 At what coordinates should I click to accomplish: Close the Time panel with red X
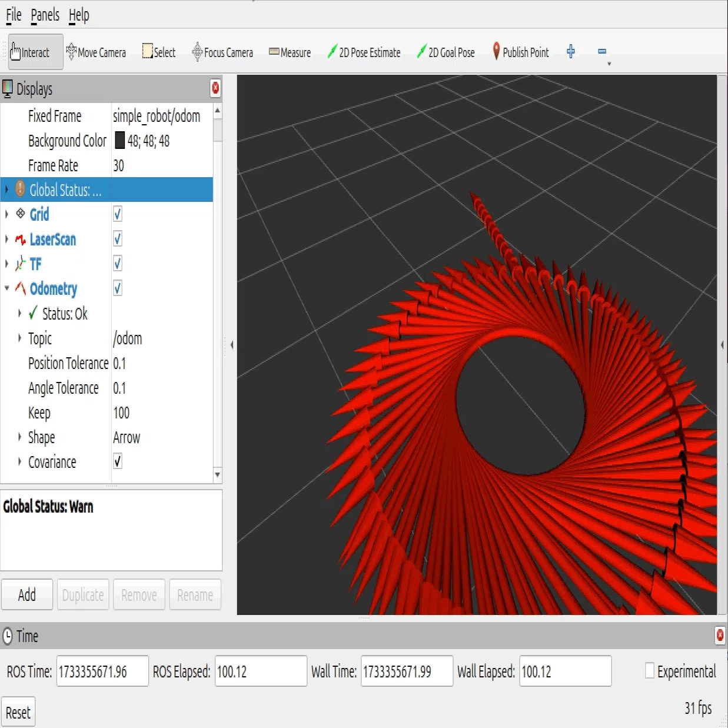pos(720,636)
